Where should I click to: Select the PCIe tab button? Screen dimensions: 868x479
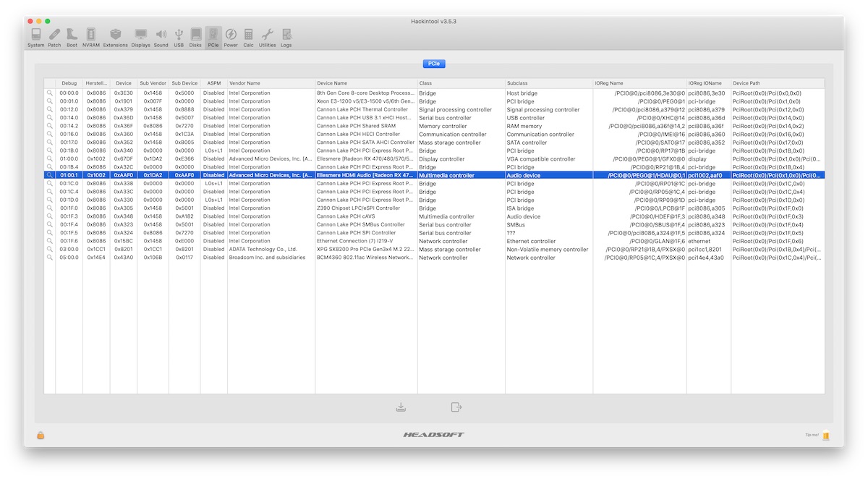pos(434,64)
